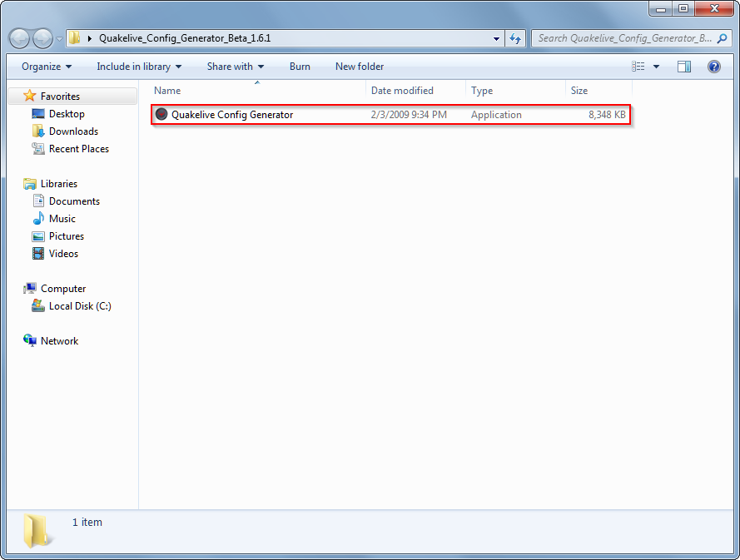This screenshot has height=560, width=740.
Task: Select Network in the navigation pane
Action: (x=59, y=341)
